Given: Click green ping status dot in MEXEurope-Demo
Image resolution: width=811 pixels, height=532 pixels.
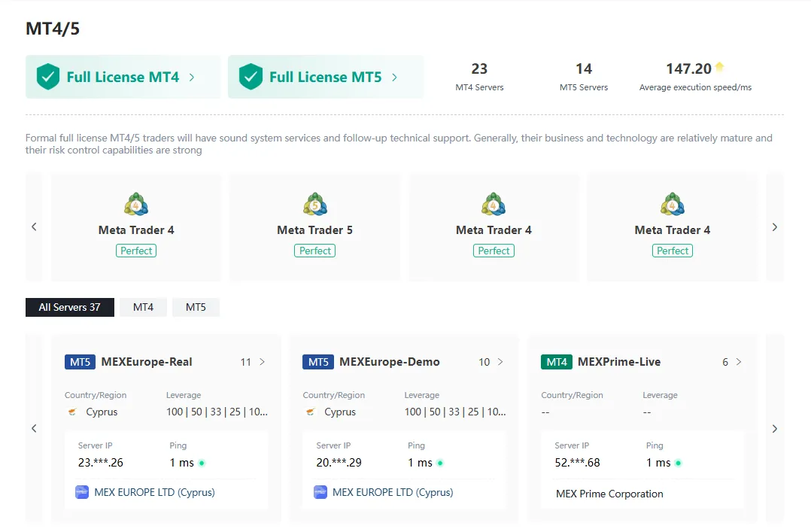Looking at the screenshot, I should point(440,464).
